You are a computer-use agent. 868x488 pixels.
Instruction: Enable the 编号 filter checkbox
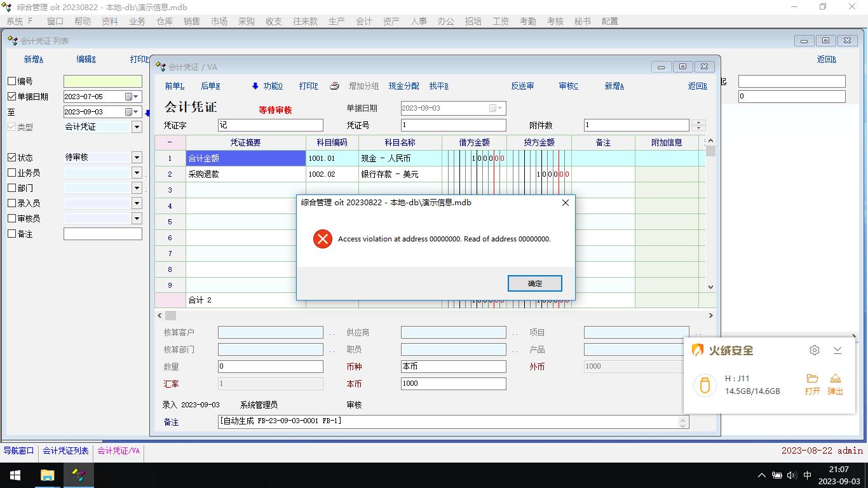click(x=11, y=81)
